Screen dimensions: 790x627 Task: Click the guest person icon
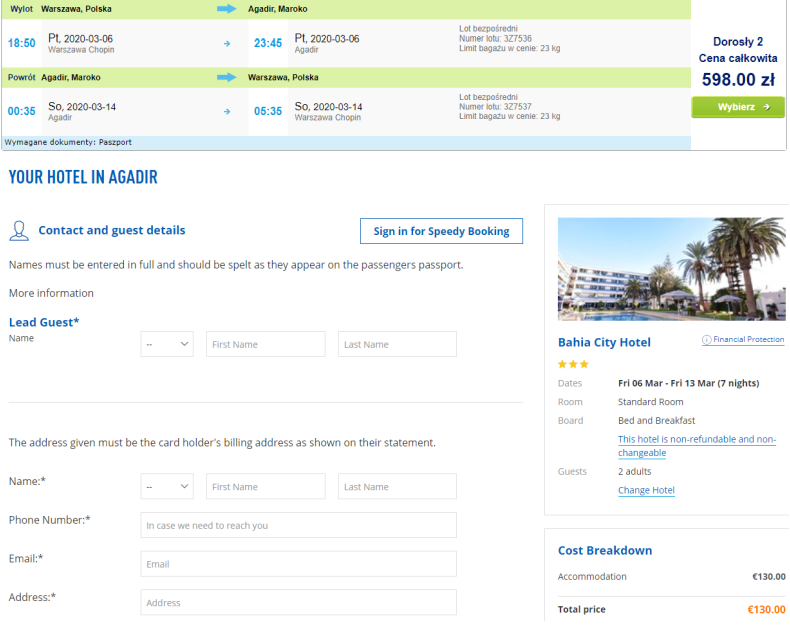[19, 231]
